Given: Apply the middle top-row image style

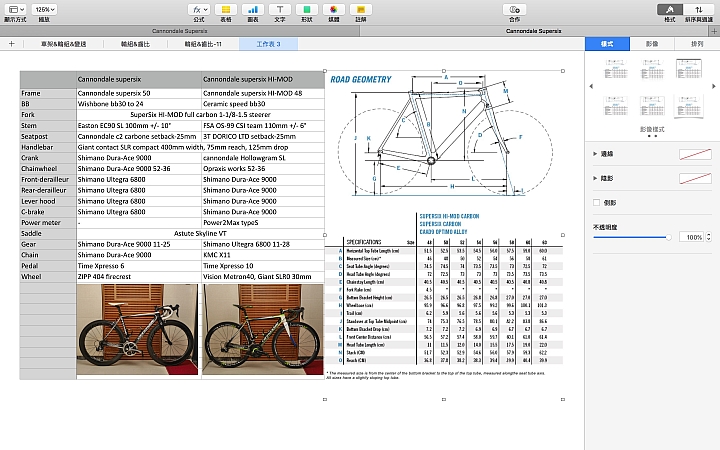Looking at the screenshot, I should 652,69.
